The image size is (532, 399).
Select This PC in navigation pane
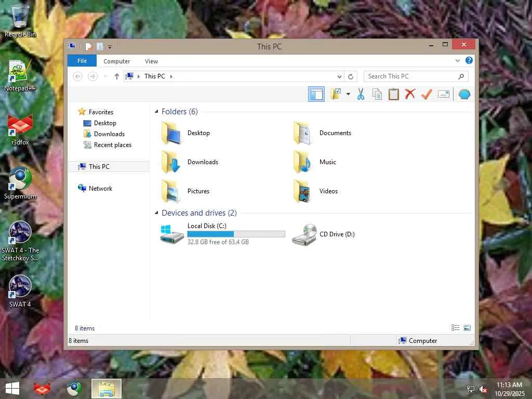click(x=109, y=167)
